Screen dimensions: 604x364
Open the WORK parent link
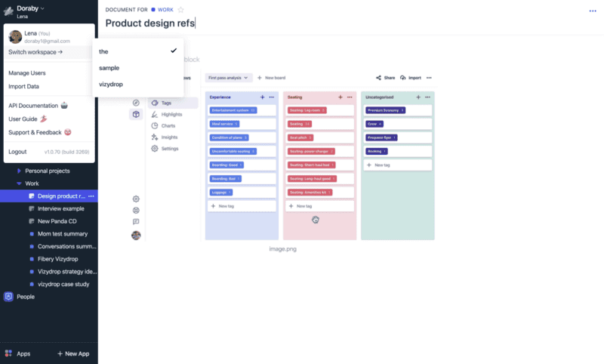tap(165, 10)
